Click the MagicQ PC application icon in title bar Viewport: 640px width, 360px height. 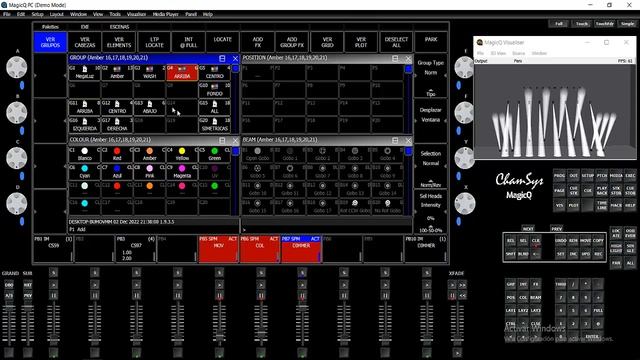[4, 5]
